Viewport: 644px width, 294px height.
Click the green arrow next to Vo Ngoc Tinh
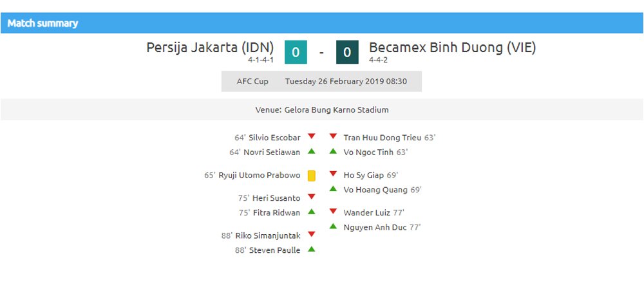(x=333, y=151)
